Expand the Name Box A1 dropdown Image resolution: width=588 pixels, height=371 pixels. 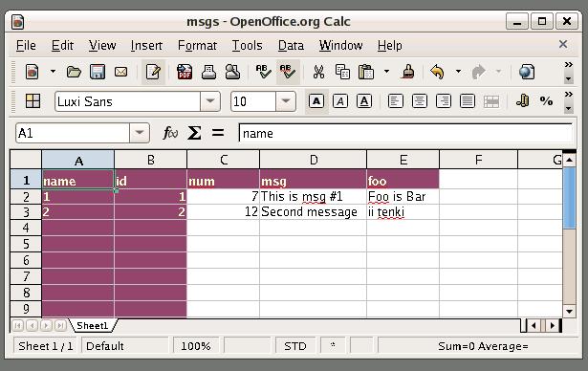[x=140, y=133]
